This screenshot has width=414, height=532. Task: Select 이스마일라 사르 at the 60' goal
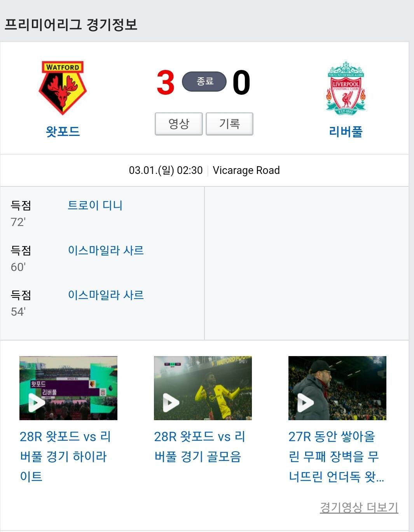pos(106,250)
